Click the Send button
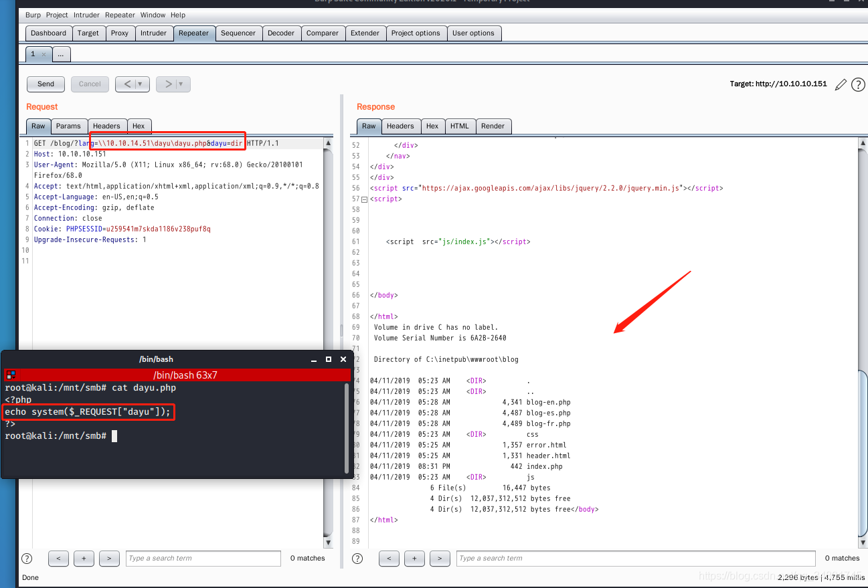 [46, 84]
